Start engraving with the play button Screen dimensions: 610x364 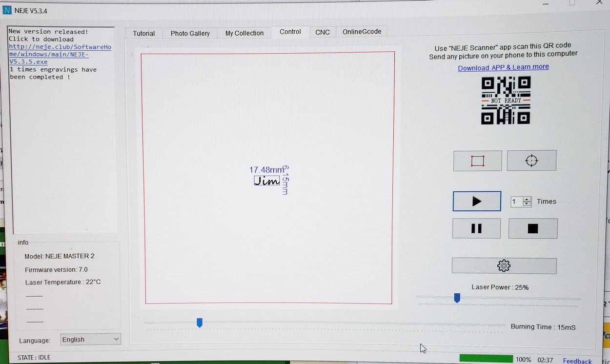click(x=477, y=202)
